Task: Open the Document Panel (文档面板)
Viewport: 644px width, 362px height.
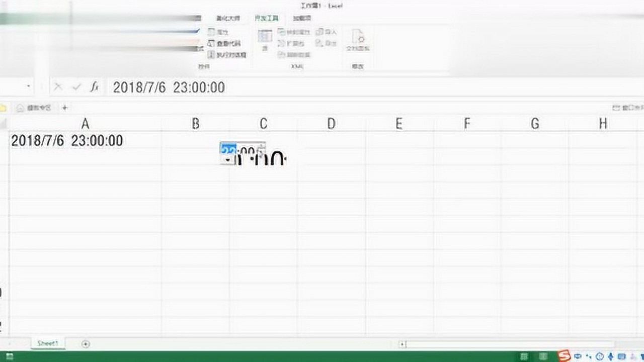Action: [x=358, y=40]
